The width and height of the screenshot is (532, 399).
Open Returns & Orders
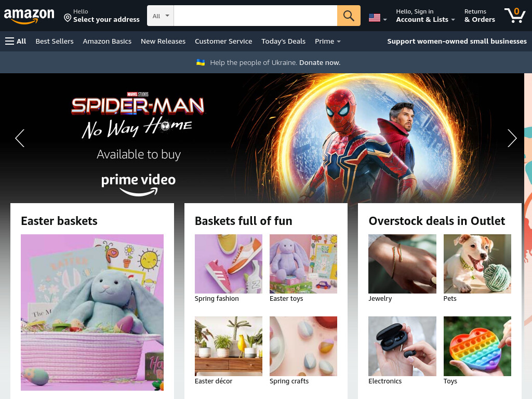coord(480,16)
